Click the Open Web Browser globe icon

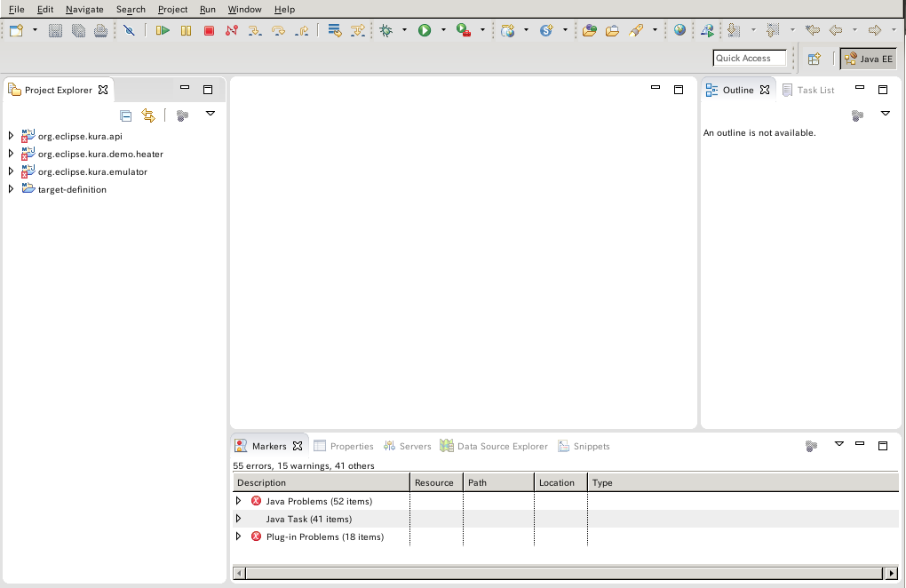point(680,30)
